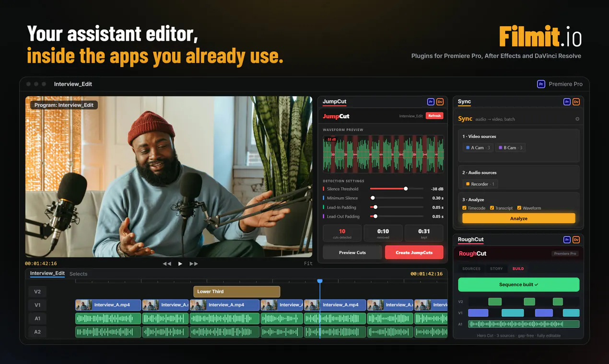Select the V1 track header
Screen dimensions: 609x364
click(37, 305)
